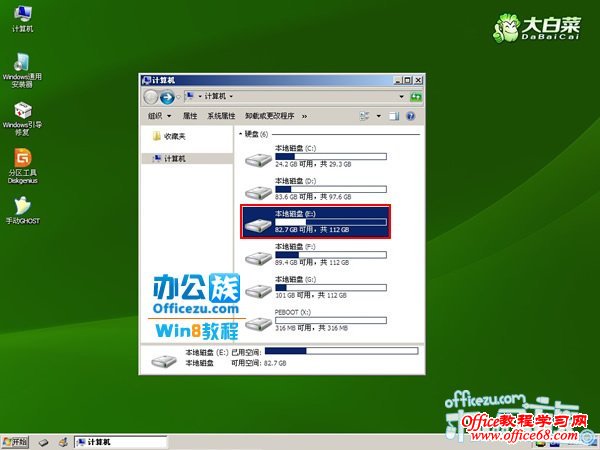
Task: Open the 手动GHOST desktop icon
Action: [x=23, y=210]
